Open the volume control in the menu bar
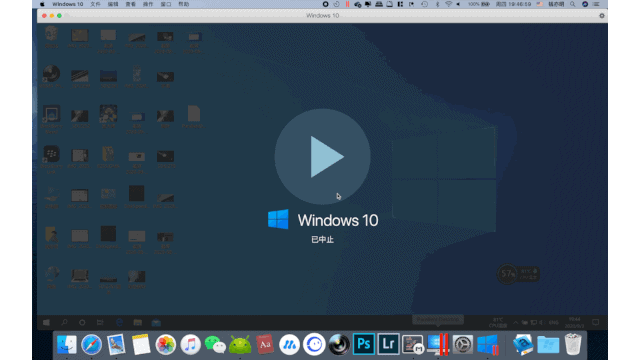Screen dimensions: 640x360 pyautogui.click(x=458, y=4)
